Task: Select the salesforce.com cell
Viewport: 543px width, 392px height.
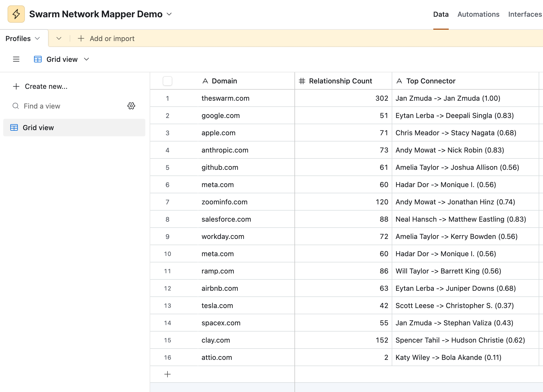Action: (x=246, y=219)
